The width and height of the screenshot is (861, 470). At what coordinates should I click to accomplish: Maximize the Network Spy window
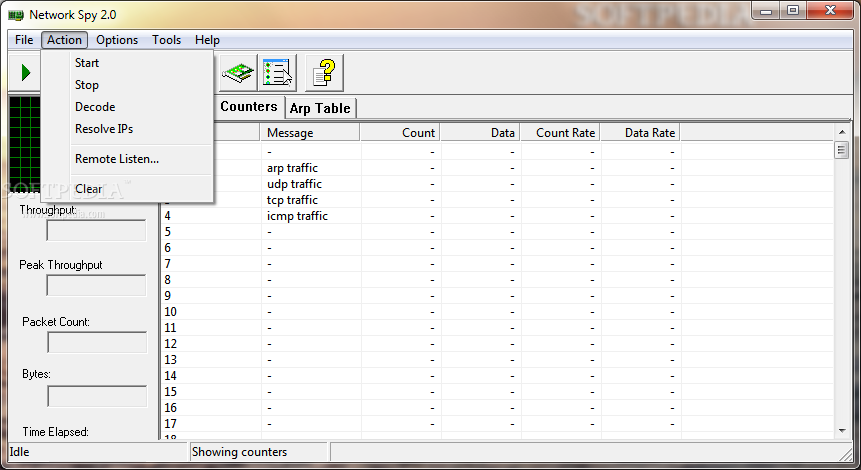pos(793,11)
